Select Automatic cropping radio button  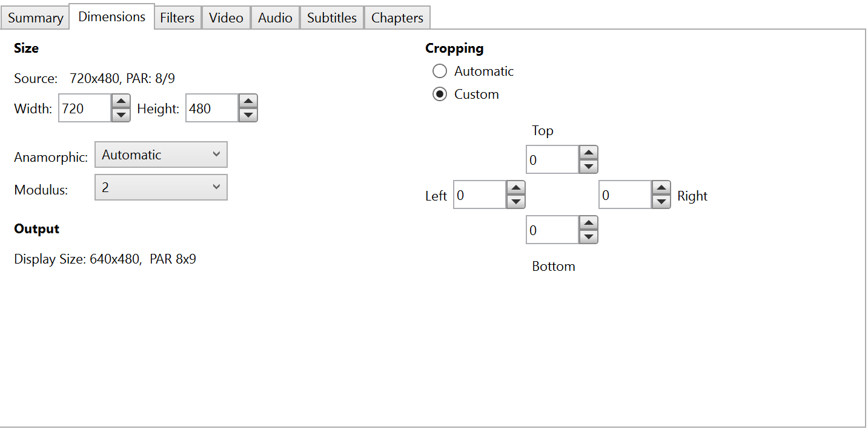pos(440,71)
